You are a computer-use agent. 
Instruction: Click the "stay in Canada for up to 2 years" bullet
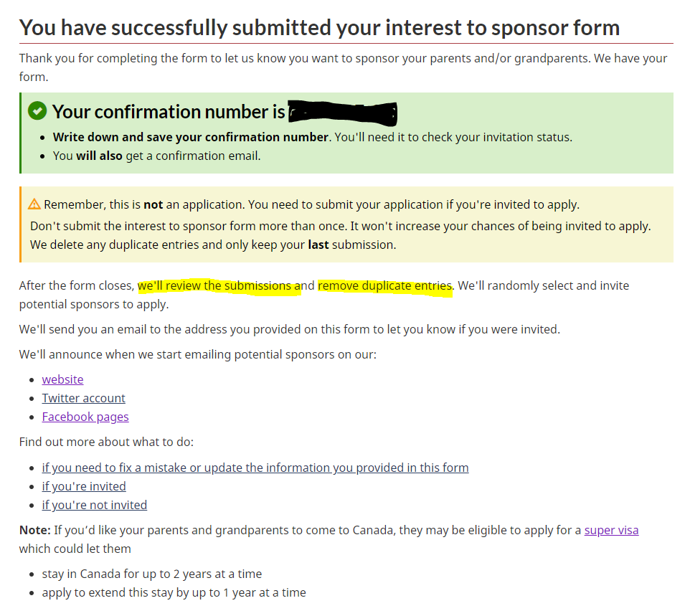coord(152,574)
